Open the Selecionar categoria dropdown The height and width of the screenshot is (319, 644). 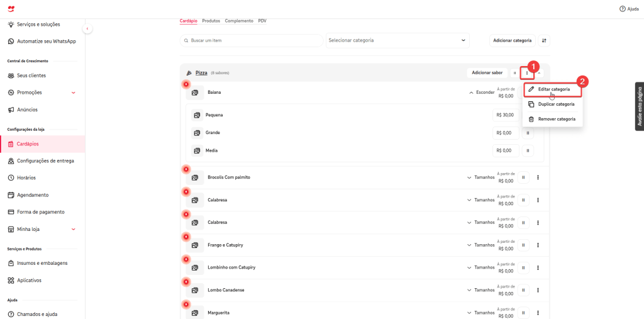(397, 40)
